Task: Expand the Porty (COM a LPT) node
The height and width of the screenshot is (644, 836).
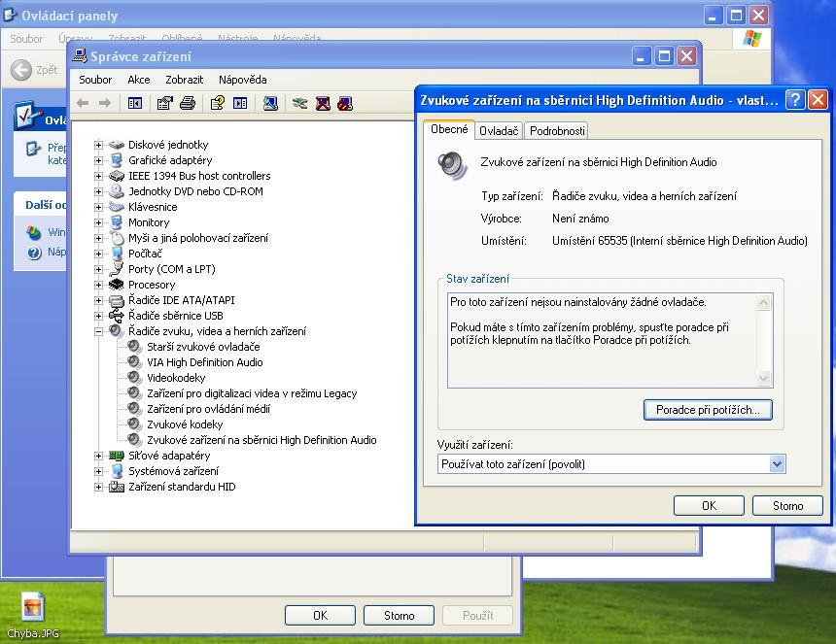Action: click(98, 269)
